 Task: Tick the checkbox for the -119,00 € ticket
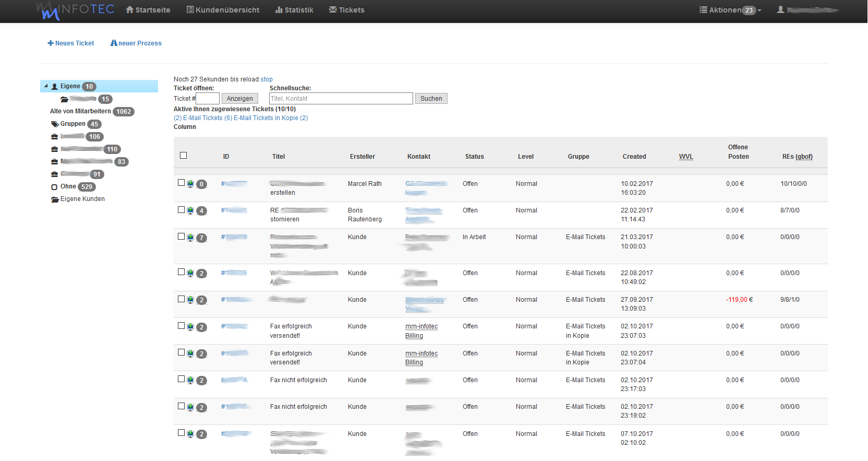[181, 299]
